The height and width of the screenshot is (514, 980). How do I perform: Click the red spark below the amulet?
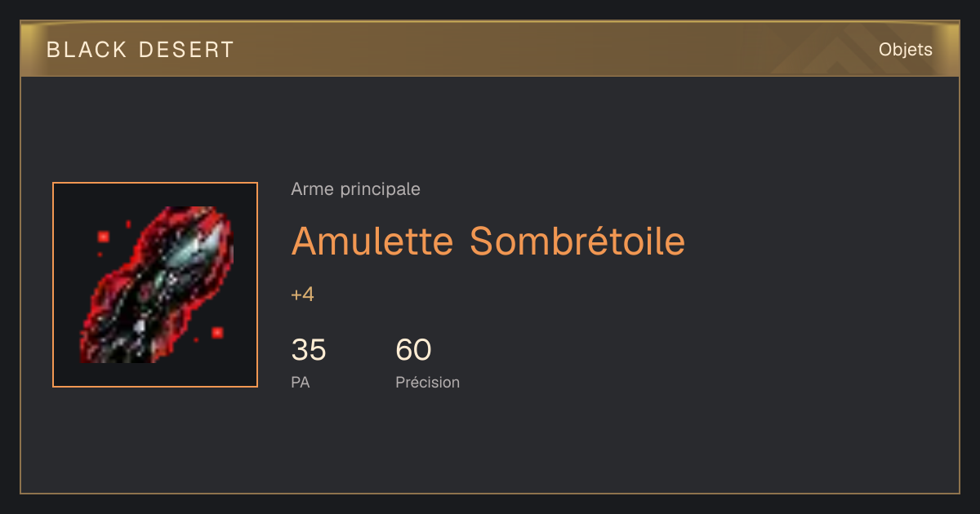point(217,332)
